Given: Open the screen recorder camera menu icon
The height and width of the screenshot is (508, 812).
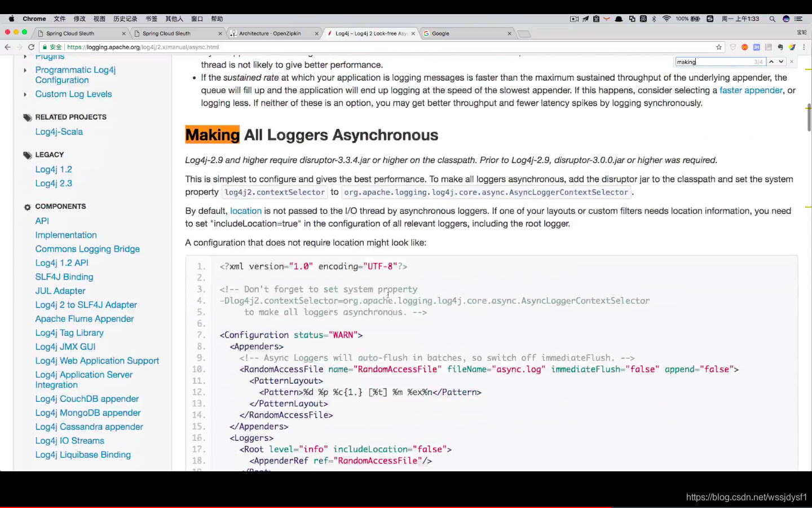Looking at the screenshot, I should tap(574, 19).
